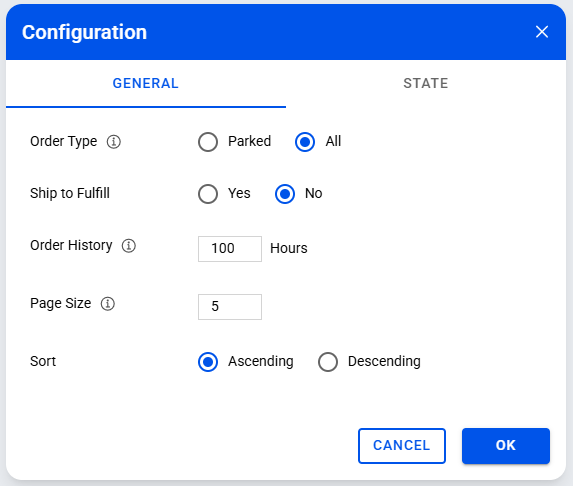
Task: Click the Parked label text
Action: tap(250, 141)
